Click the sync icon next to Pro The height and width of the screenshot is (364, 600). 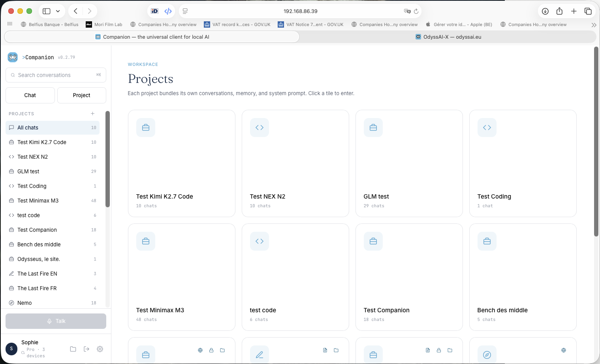click(x=23, y=353)
